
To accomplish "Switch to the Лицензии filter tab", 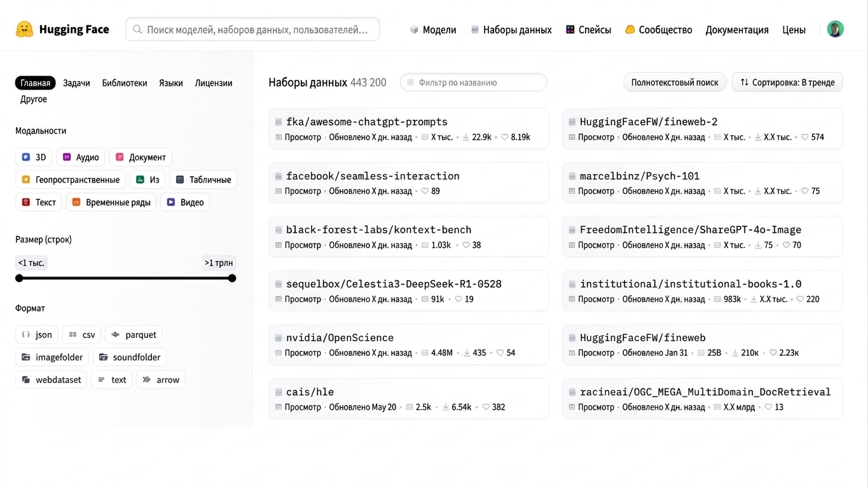I will click(x=214, y=83).
